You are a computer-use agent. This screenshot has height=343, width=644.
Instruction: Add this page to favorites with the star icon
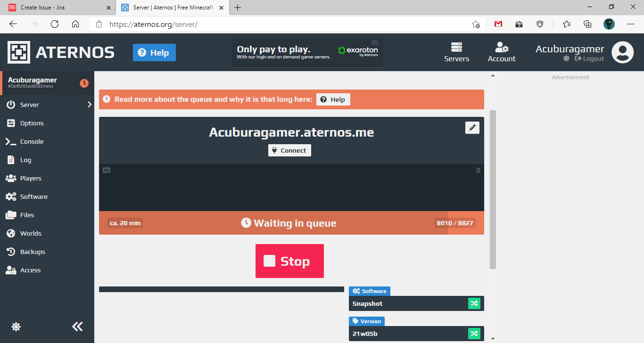point(476,24)
